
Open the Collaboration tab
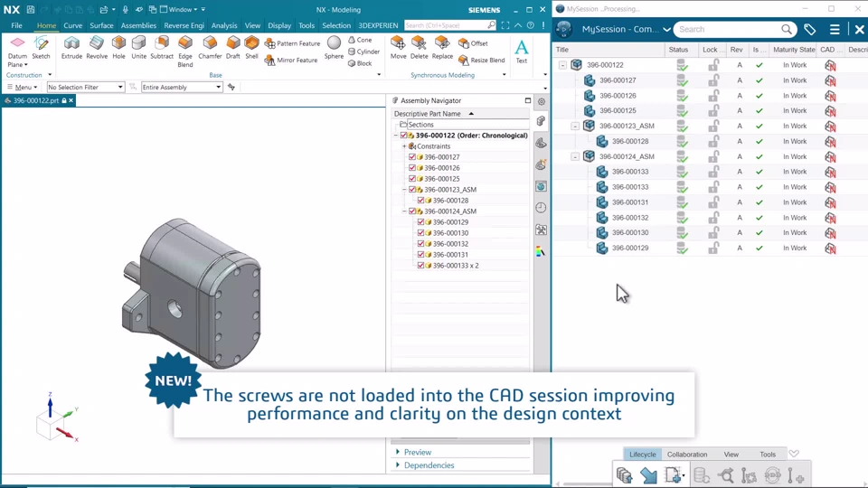point(687,455)
